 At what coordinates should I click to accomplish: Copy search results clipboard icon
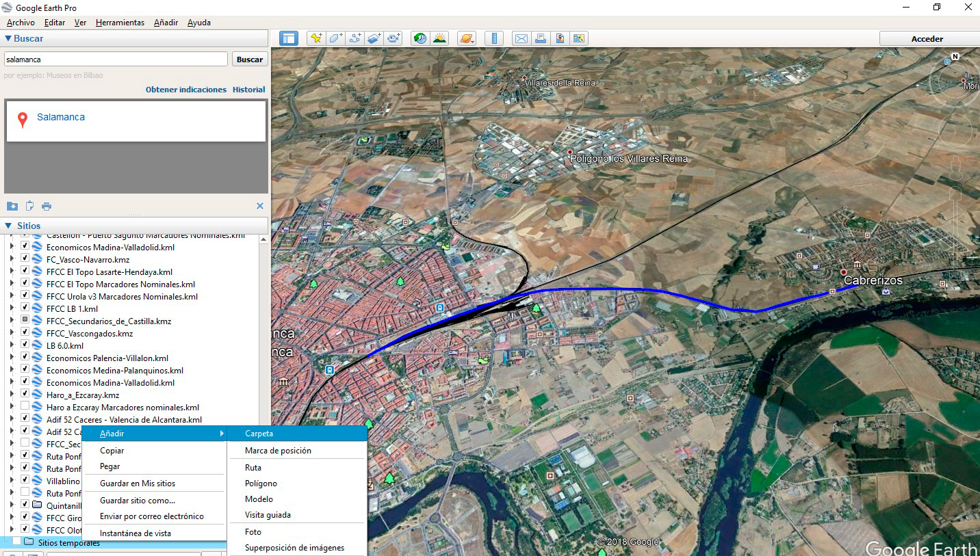[x=29, y=206]
